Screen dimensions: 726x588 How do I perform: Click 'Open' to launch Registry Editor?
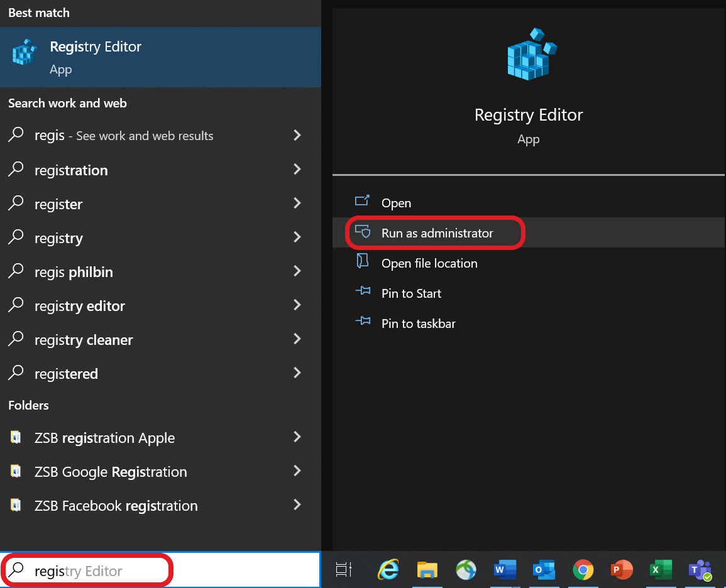click(x=396, y=203)
